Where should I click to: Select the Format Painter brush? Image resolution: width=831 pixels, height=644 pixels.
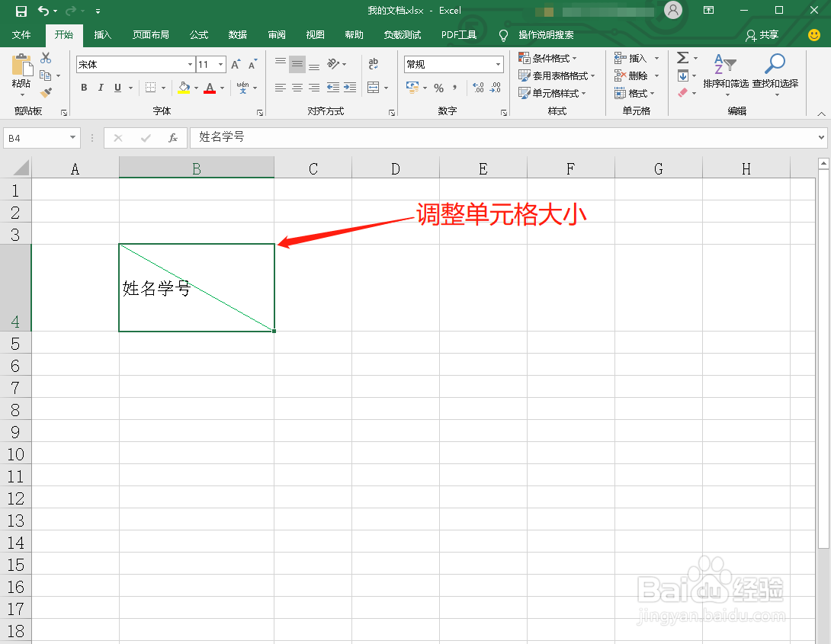pos(46,93)
